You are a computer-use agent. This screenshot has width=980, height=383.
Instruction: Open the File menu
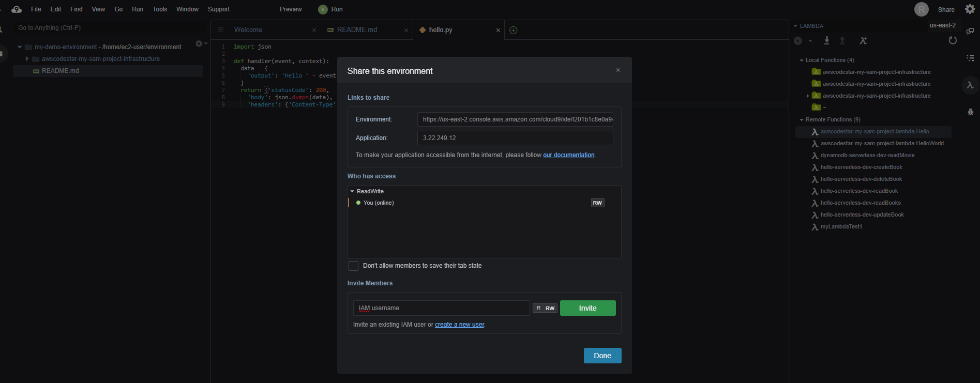point(36,9)
